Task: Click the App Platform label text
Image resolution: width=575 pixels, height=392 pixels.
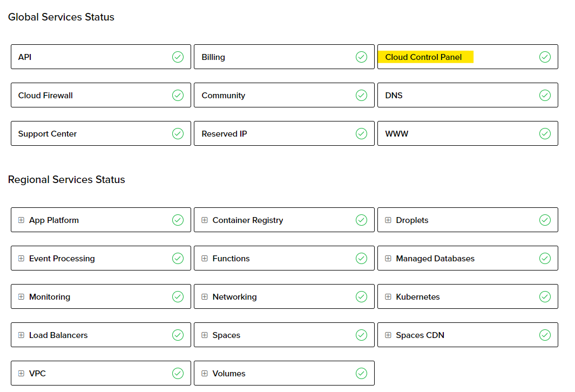Action: [54, 220]
